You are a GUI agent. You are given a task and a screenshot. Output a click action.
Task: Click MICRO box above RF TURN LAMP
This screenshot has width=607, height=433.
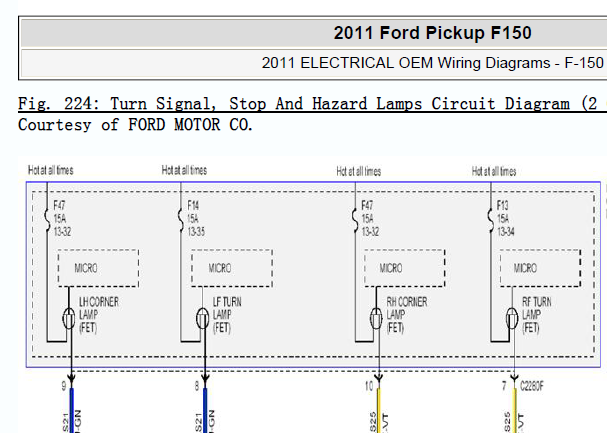click(540, 268)
